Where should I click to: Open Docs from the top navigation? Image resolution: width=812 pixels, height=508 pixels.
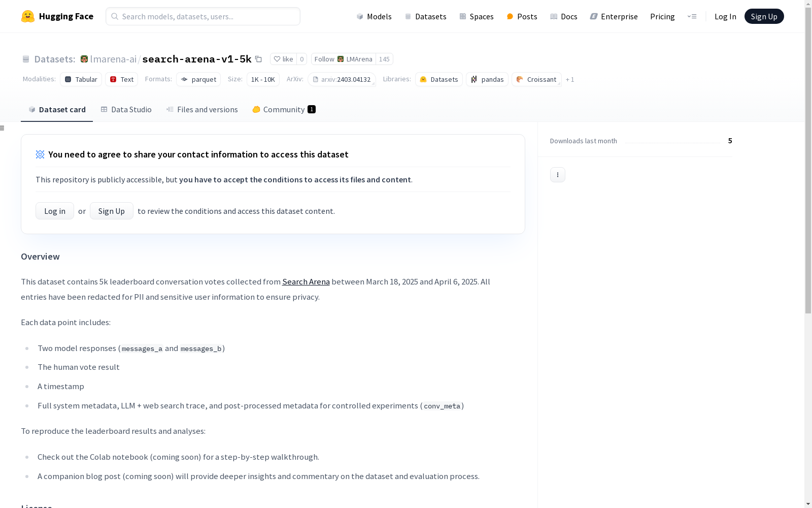[564, 16]
